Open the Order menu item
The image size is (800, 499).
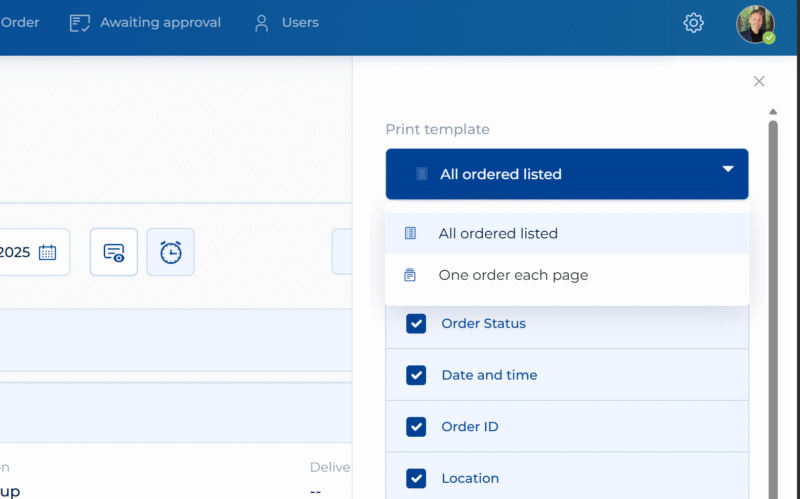pos(20,22)
